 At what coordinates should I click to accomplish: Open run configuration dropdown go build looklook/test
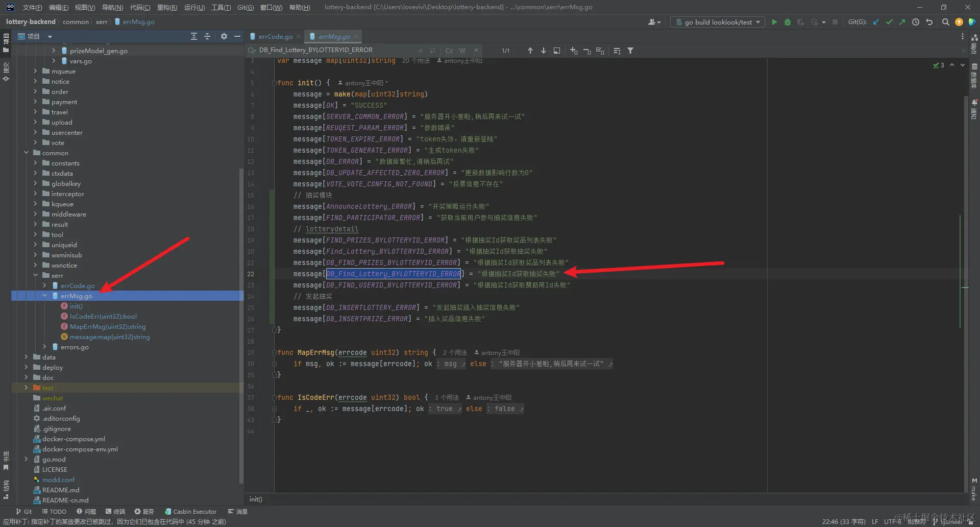[717, 22]
